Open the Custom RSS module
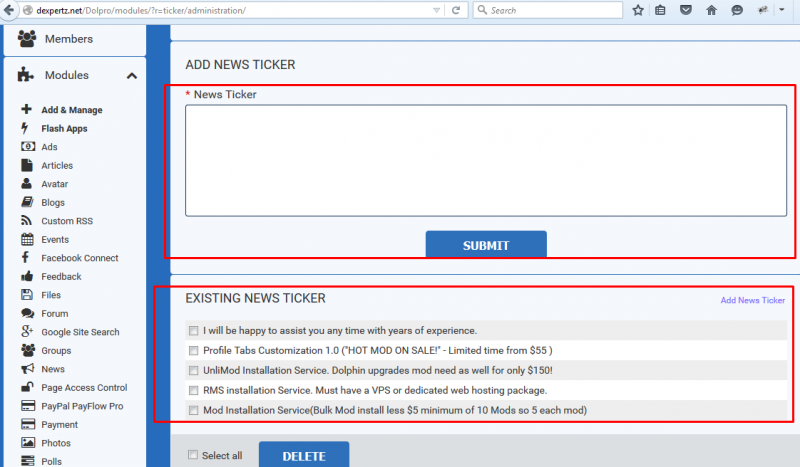The image size is (800, 467). tap(66, 221)
